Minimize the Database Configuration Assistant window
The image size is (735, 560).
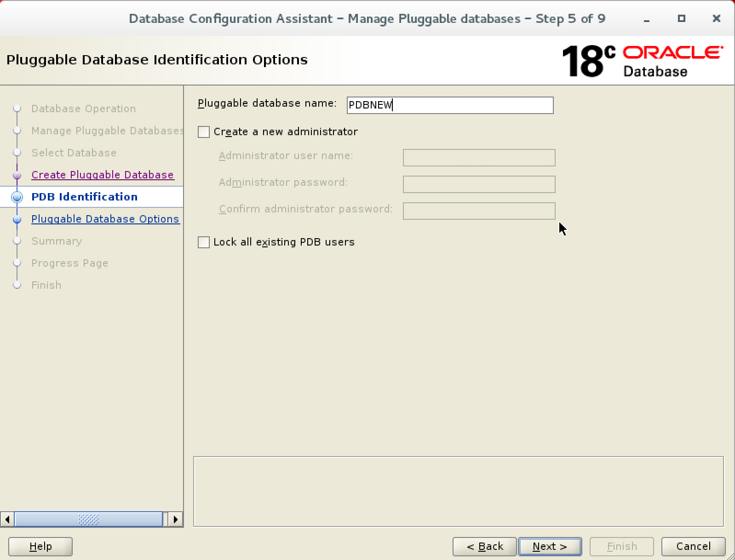coord(647,19)
